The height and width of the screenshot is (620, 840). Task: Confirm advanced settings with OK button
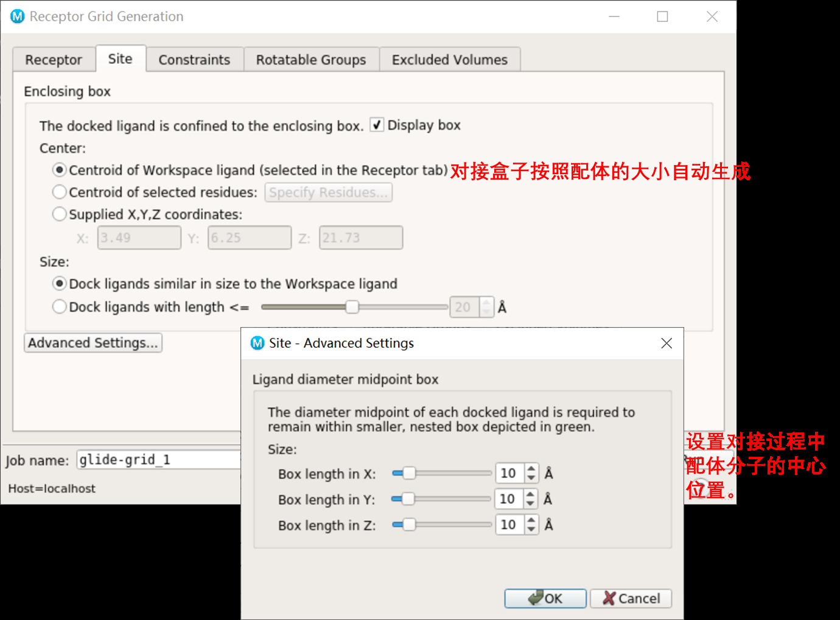pyautogui.click(x=545, y=599)
